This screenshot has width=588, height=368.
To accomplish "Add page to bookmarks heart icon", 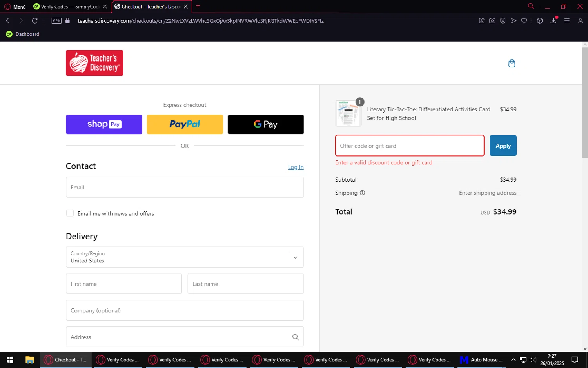I will coord(524,21).
